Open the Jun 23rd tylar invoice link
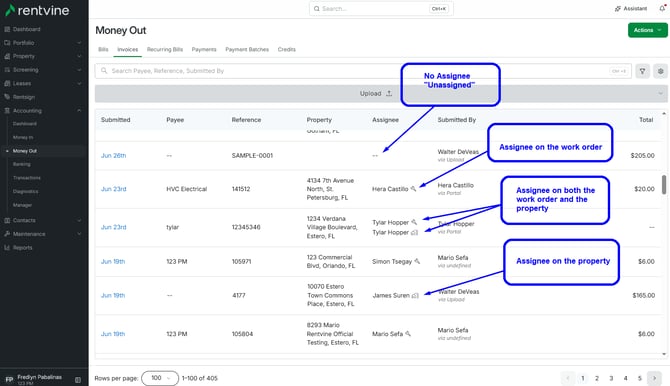 point(114,227)
